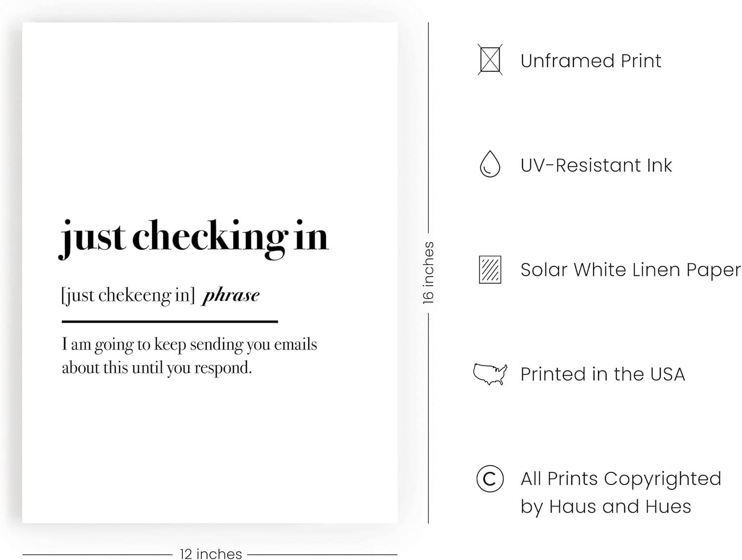Click the blank top area of the poster
Screen dimensions: 742x560
210,99
